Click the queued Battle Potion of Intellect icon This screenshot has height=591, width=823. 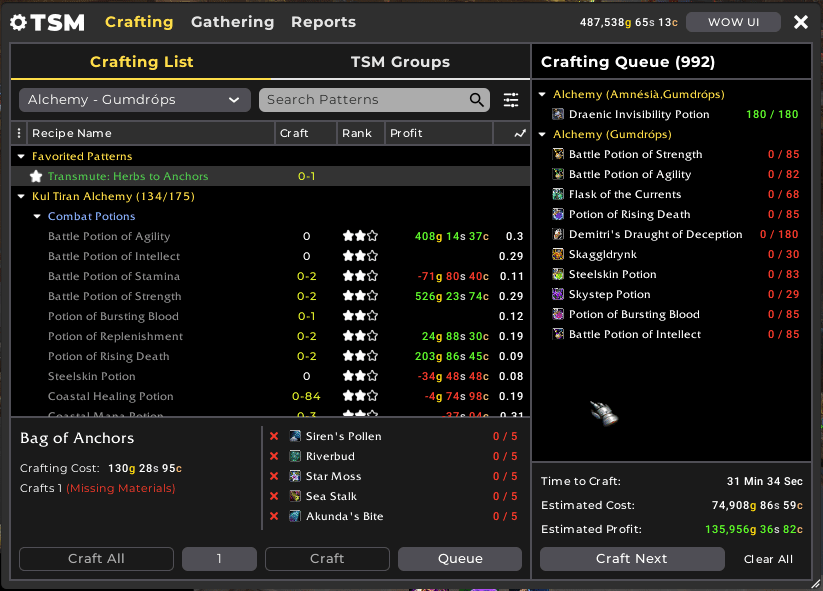[x=558, y=334]
